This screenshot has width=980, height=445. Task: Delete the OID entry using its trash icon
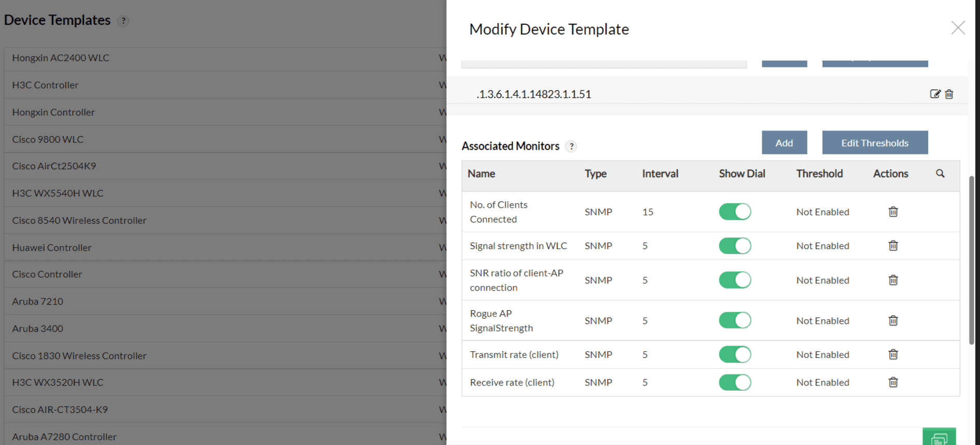[949, 94]
